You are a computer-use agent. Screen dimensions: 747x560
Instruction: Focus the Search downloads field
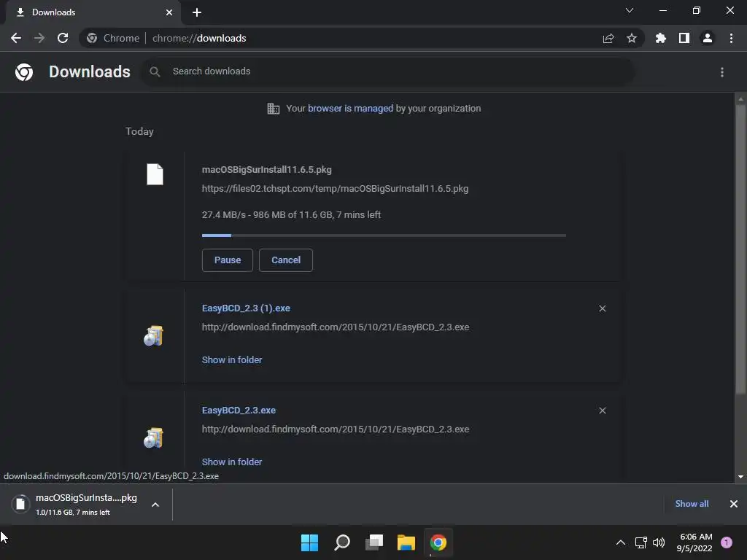(x=388, y=71)
